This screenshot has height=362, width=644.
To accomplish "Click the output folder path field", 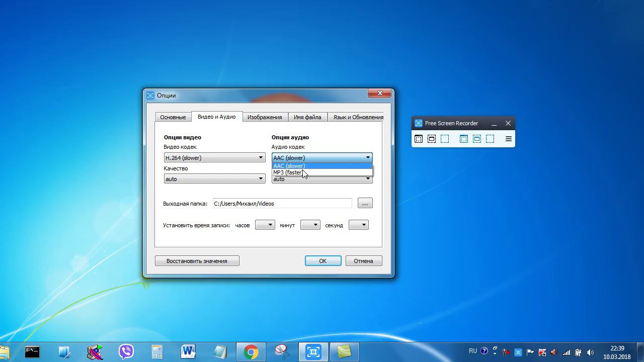I will coord(282,203).
